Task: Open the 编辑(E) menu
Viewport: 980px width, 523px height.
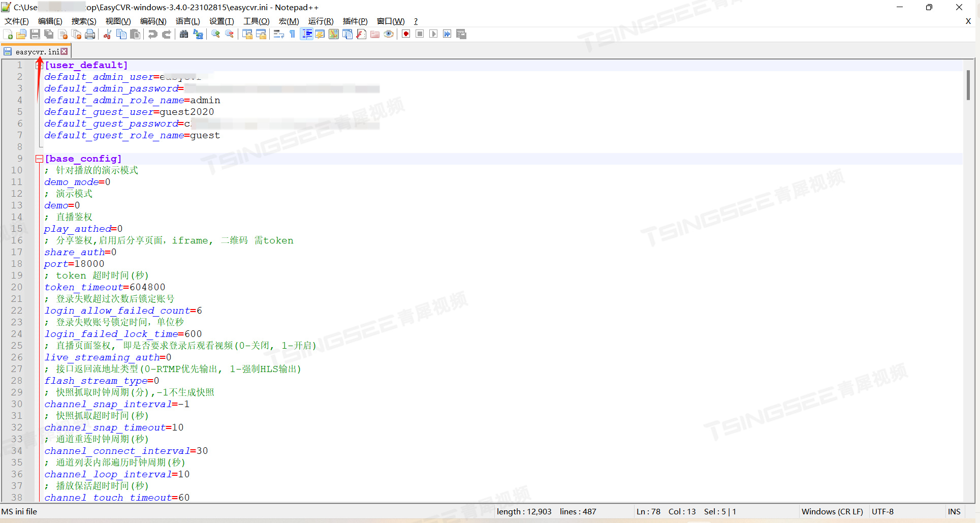Action: (x=50, y=21)
